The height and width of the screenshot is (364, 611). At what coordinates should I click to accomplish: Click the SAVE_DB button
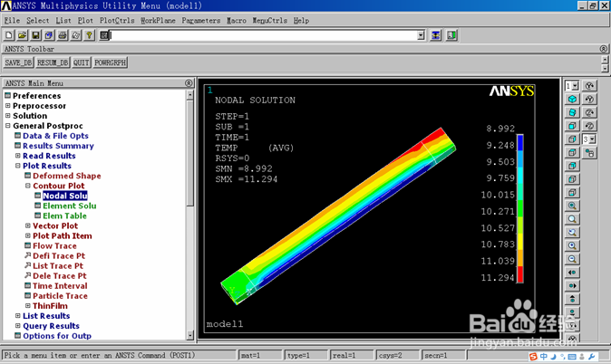pyautogui.click(x=18, y=62)
